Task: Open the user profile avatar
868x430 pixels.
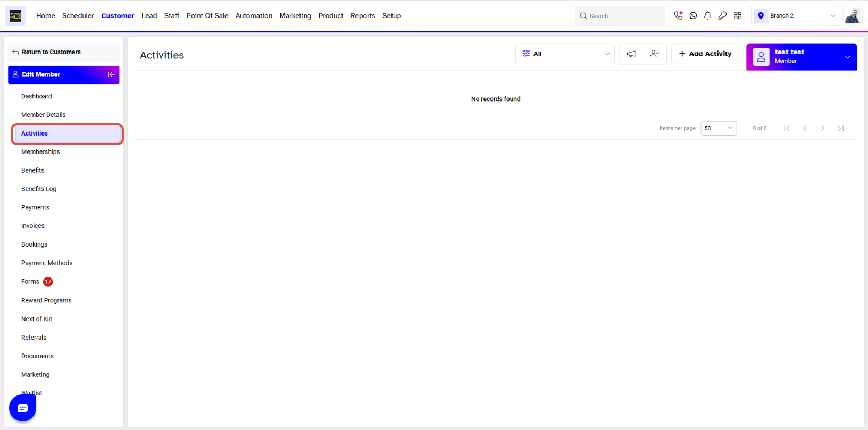Action: (853, 16)
